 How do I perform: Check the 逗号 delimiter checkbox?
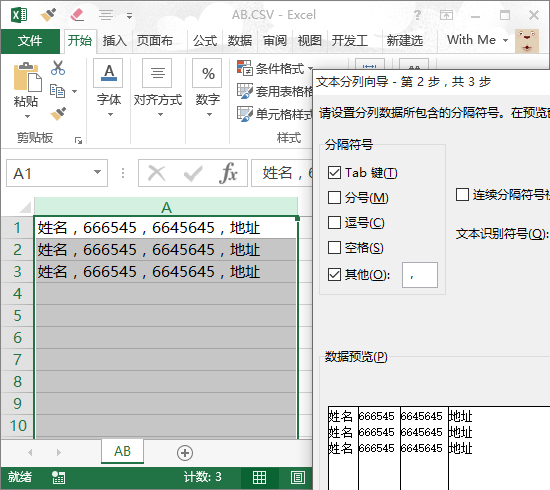(x=334, y=222)
